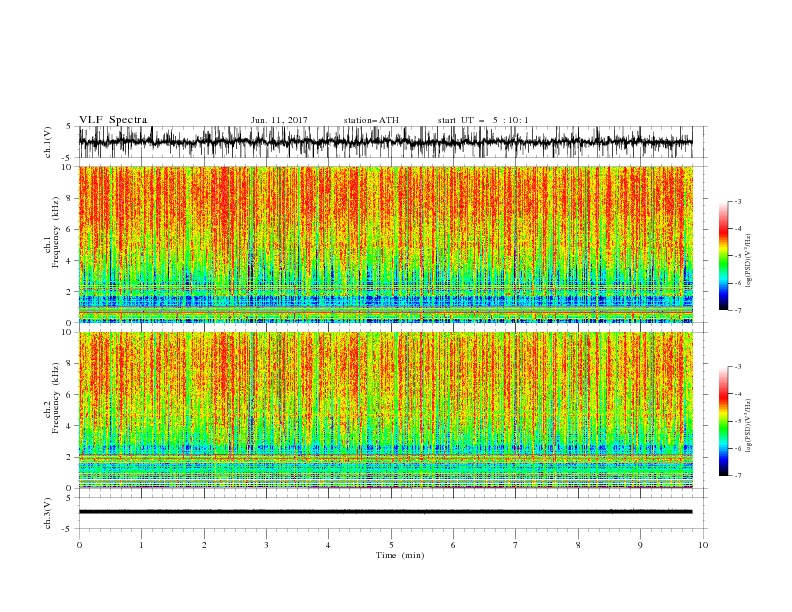
Task: Click the "2" kHz tick on ch.1 frequency axis
Action: [x=69, y=291]
